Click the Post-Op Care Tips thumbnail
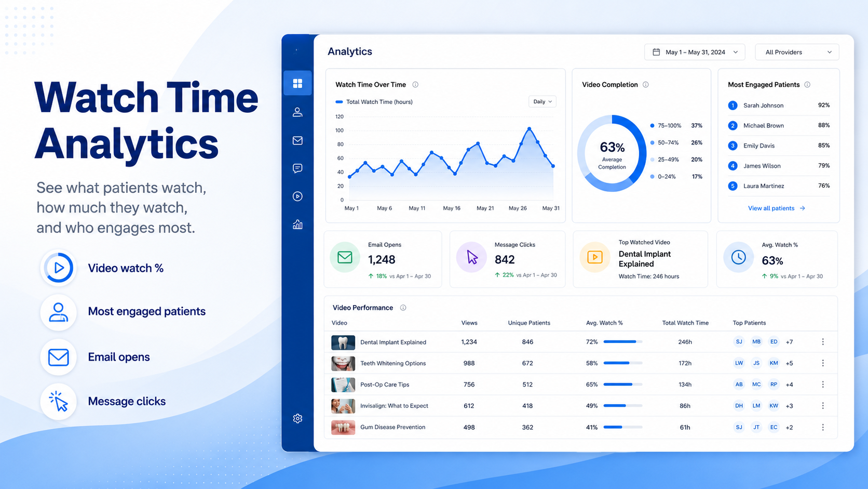Image resolution: width=868 pixels, height=489 pixels. 343,385
